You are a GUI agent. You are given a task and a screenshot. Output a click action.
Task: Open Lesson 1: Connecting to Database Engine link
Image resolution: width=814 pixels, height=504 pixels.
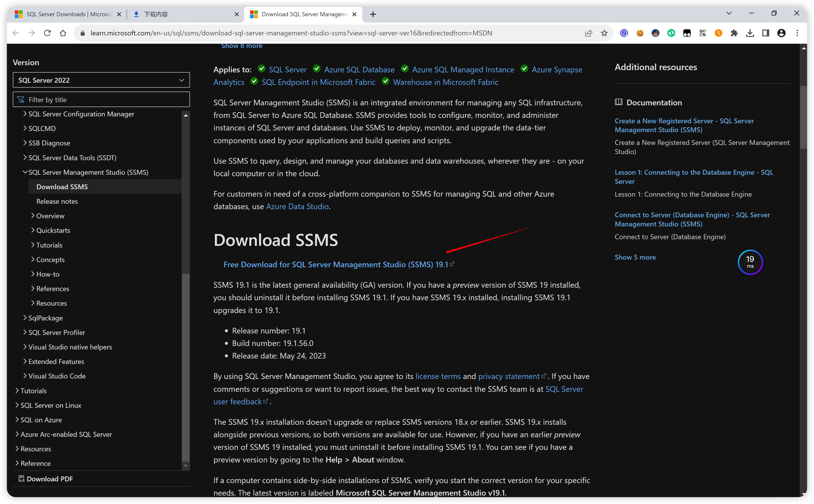point(694,177)
